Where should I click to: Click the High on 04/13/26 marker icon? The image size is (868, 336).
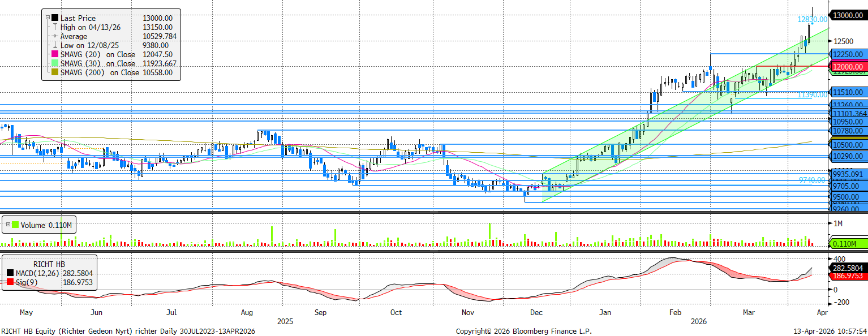coord(55,27)
